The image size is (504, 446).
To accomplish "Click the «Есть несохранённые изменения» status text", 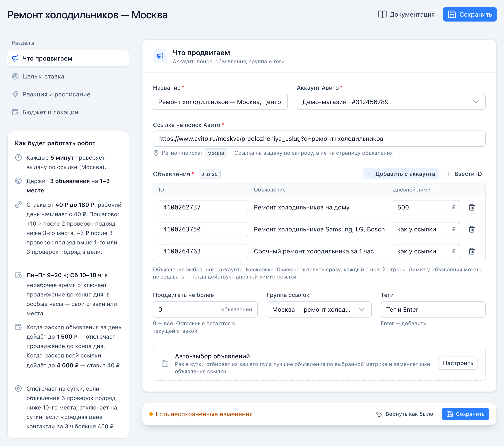I will 204,414.
